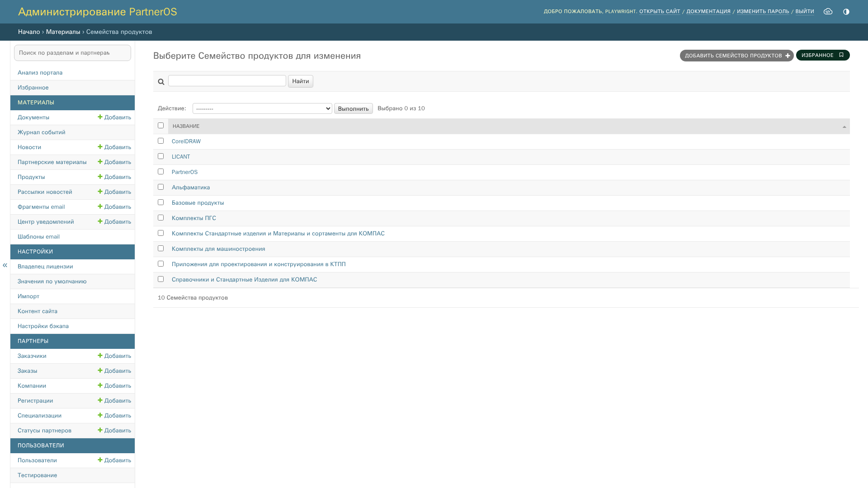868x488 pixels.
Task: Check the select-all header checkbox
Action: click(160, 126)
